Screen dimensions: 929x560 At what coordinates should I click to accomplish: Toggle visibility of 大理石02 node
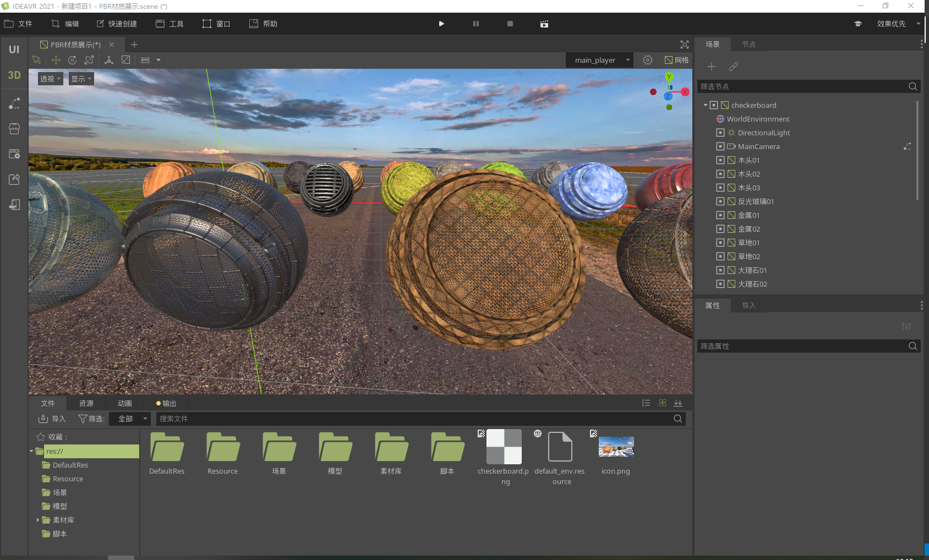click(720, 284)
